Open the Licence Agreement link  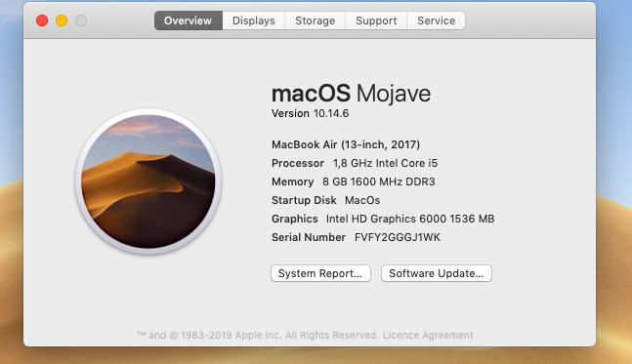pyautogui.click(x=428, y=335)
